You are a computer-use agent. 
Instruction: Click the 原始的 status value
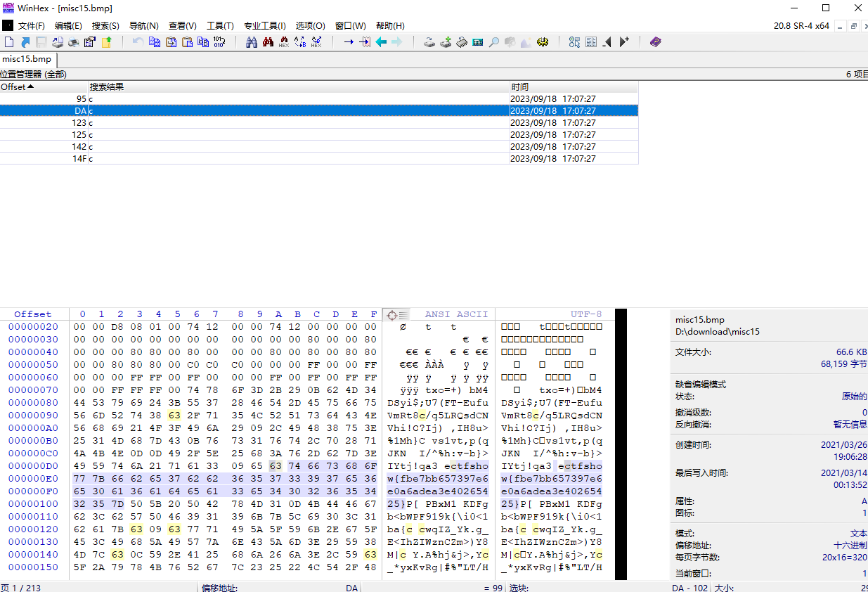tap(855, 397)
